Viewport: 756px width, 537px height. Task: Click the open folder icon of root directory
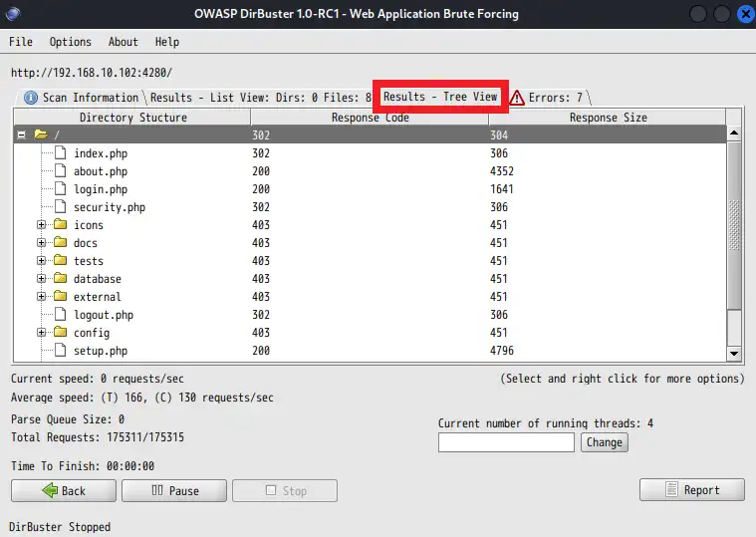(41, 134)
